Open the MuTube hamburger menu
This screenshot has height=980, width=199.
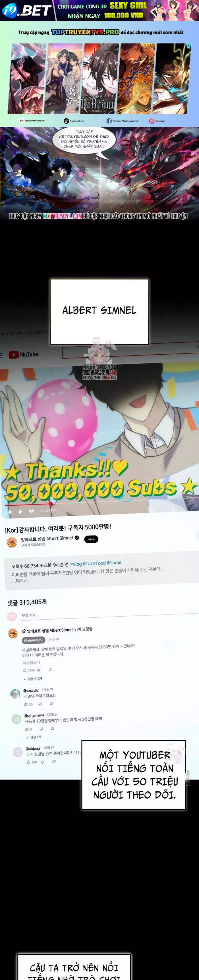(x=1, y=355)
